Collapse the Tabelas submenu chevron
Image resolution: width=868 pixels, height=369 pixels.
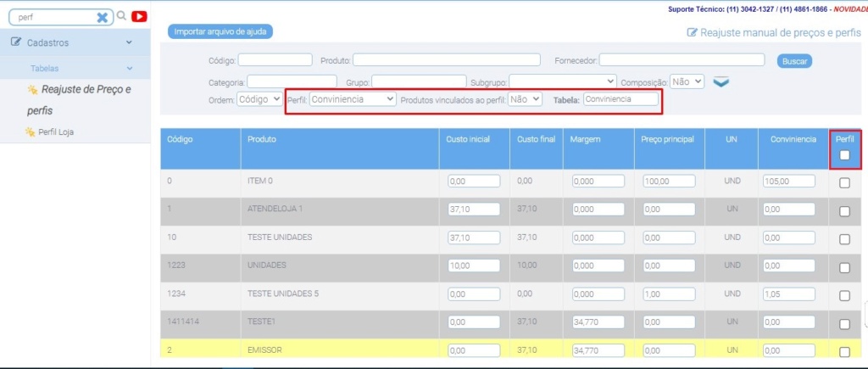(130, 69)
